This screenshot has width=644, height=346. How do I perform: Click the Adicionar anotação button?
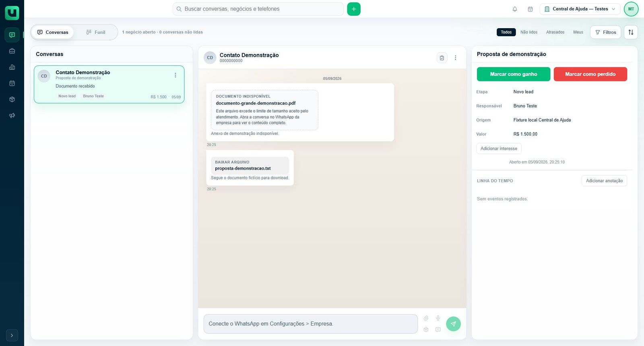(x=605, y=181)
